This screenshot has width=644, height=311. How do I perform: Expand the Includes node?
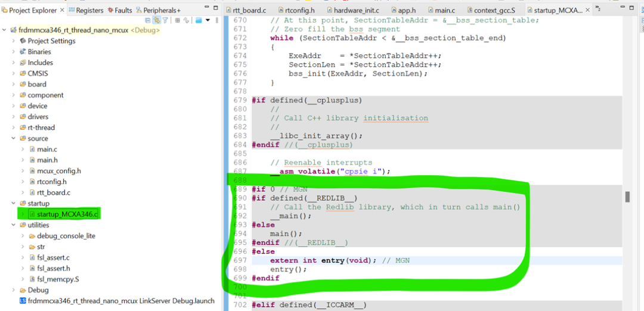pos(14,63)
